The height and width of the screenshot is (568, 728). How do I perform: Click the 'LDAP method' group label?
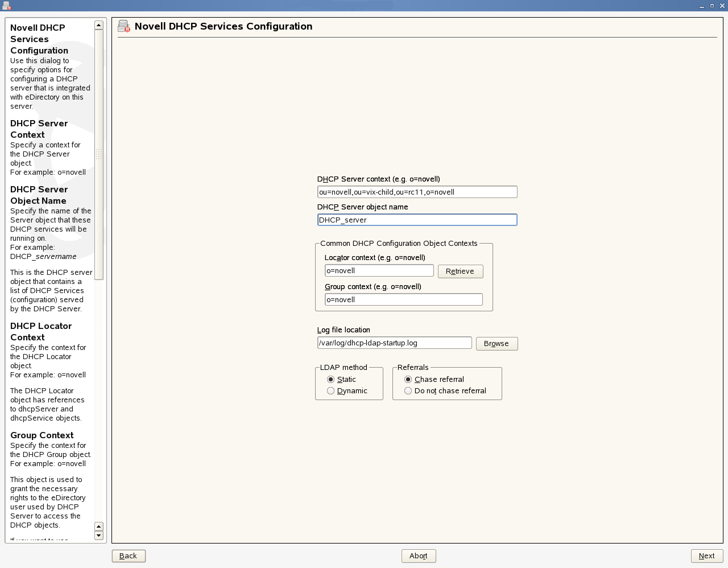point(344,368)
